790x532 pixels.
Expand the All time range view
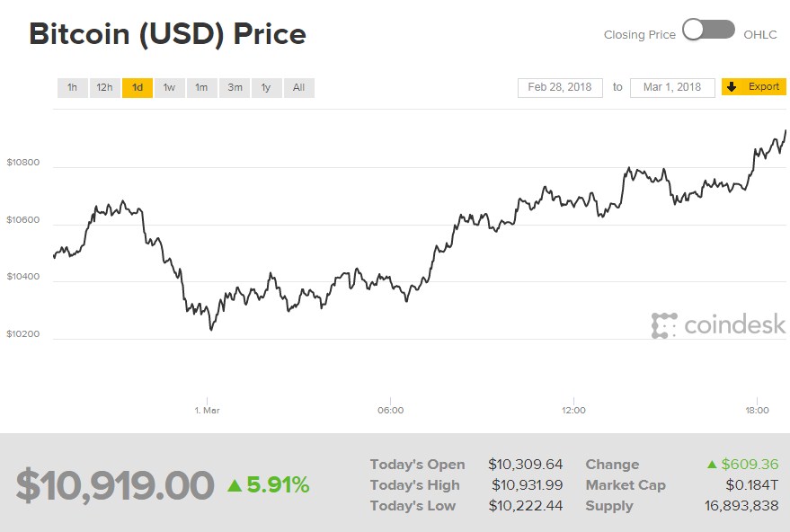coord(298,87)
